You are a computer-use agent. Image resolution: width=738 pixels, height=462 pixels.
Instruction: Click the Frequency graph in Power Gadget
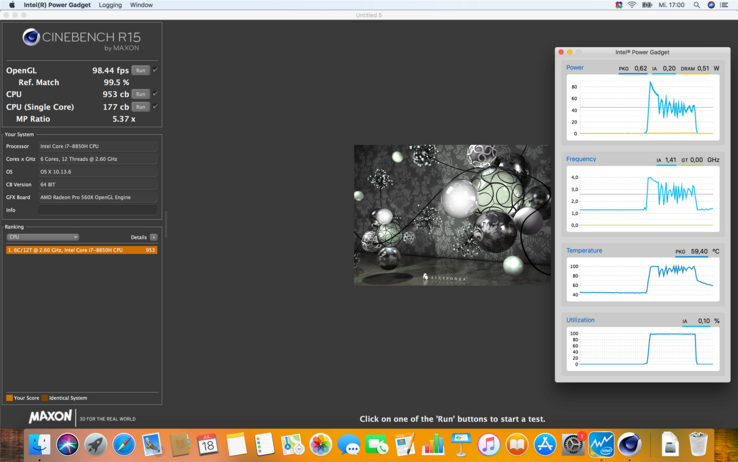643,199
